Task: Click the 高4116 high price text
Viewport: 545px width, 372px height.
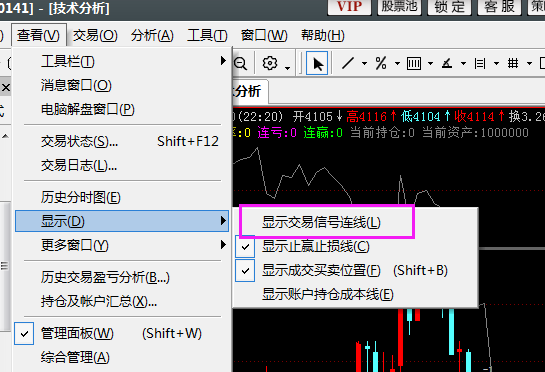Action: click(372, 116)
